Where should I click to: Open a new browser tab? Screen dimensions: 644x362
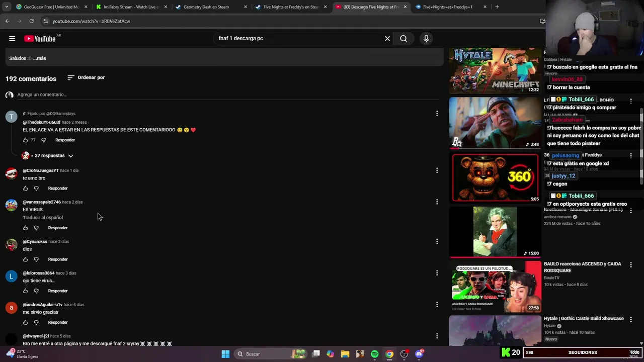pyautogui.click(x=497, y=7)
